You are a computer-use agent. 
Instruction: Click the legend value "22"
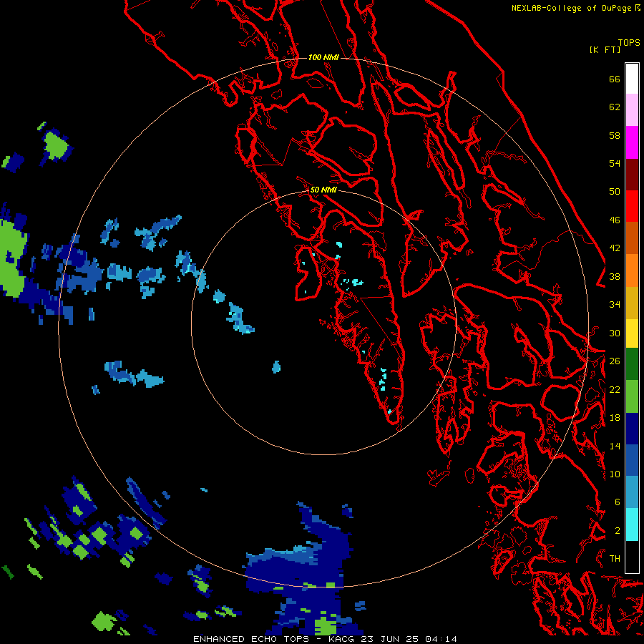pos(615,389)
